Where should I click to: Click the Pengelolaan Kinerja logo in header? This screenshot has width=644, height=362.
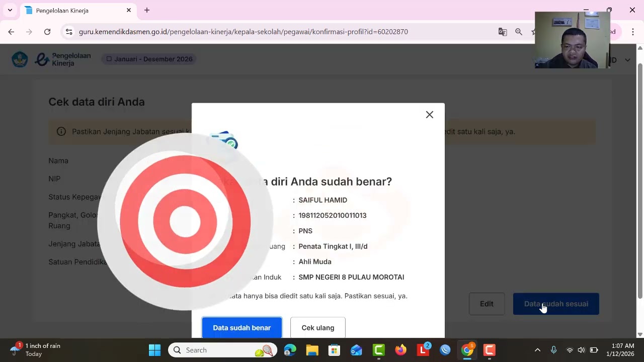pos(63,59)
